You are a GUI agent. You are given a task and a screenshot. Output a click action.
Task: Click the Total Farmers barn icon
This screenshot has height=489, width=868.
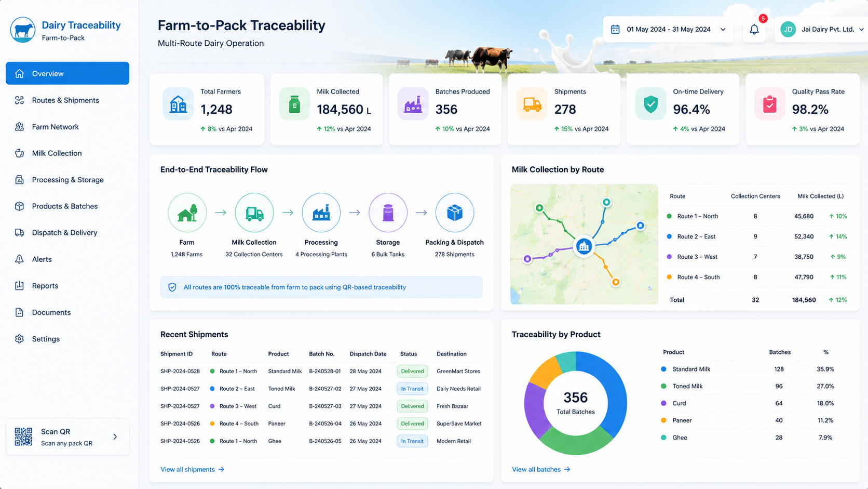[x=178, y=104]
